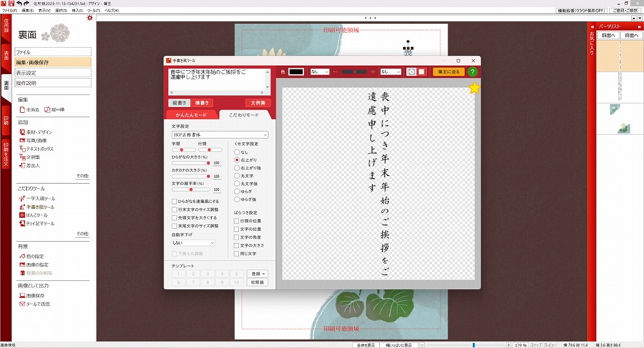Click 色の指定 background color option

[x=32, y=256]
